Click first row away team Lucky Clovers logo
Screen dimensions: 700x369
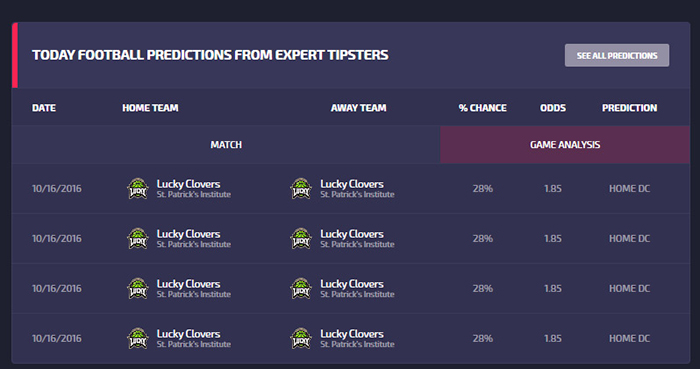click(x=301, y=188)
